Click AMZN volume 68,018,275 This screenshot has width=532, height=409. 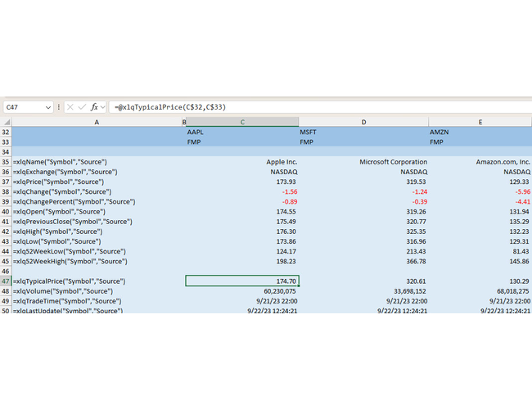(x=480, y=291)
